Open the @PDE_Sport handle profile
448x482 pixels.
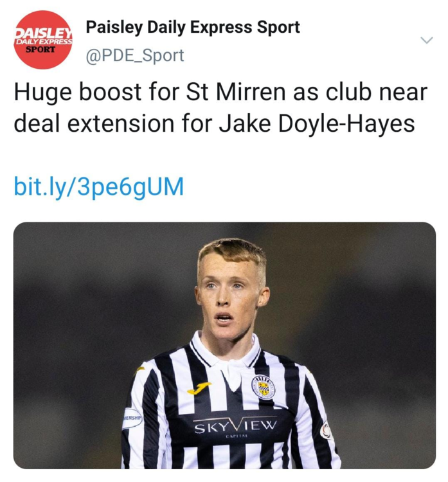tap(135, 56)
